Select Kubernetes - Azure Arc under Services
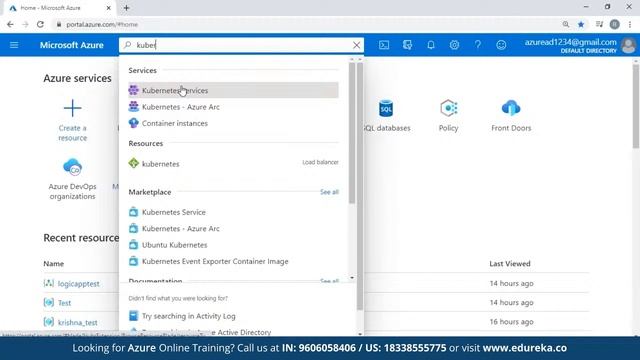This screenshot has height=360, width=640. click(x=233, y=107)
